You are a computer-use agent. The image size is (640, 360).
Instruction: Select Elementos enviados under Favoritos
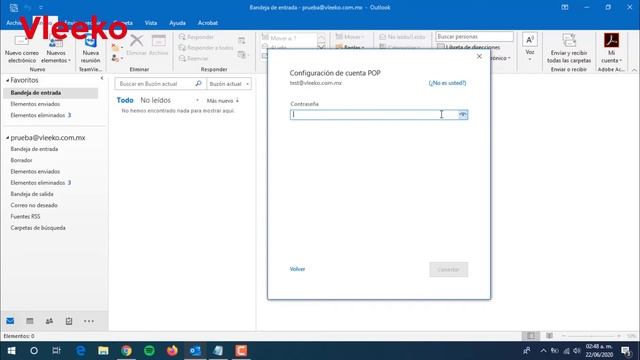pos(35,104)
